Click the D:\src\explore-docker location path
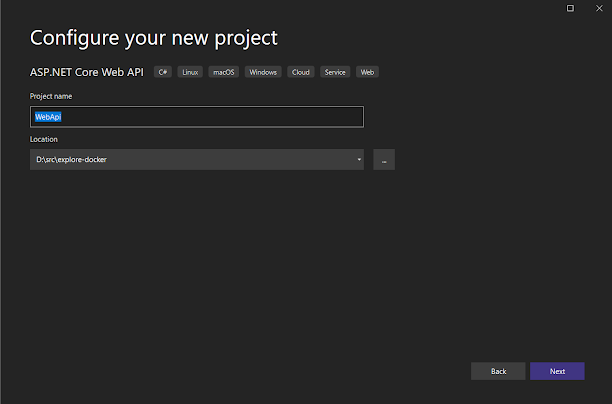This screenshot has width=612, height=404. [x=71, y=159]
